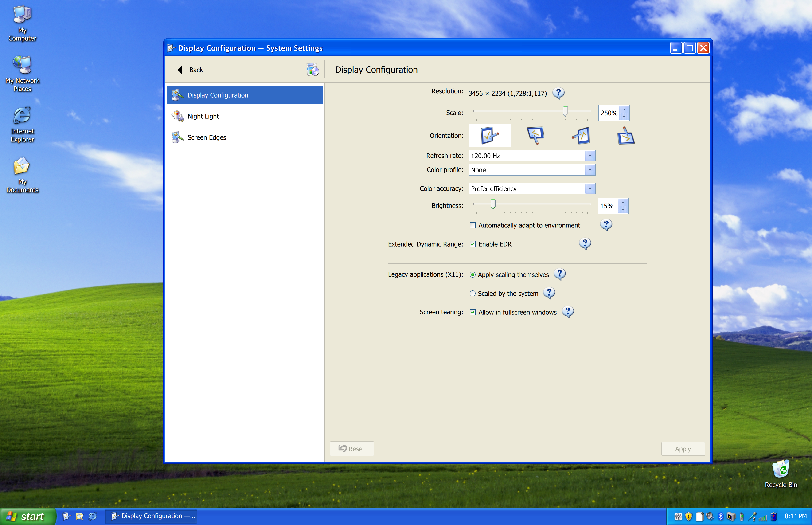Click the Night Light monitor tray icon

tap(731, 517)
